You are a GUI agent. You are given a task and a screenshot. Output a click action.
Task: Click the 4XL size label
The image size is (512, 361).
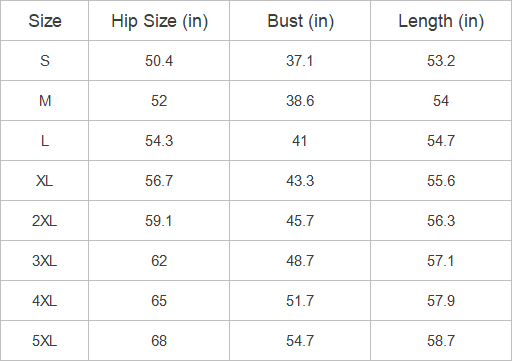[45, 301]
